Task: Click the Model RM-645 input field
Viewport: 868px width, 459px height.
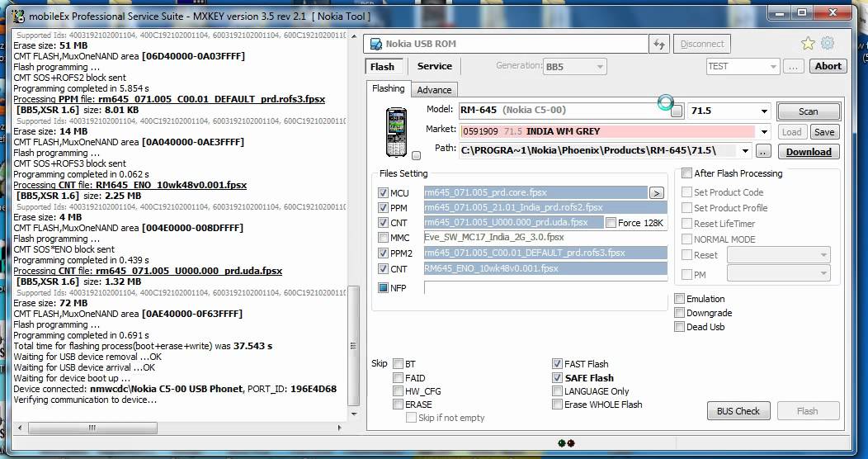Action: (564, 110)
